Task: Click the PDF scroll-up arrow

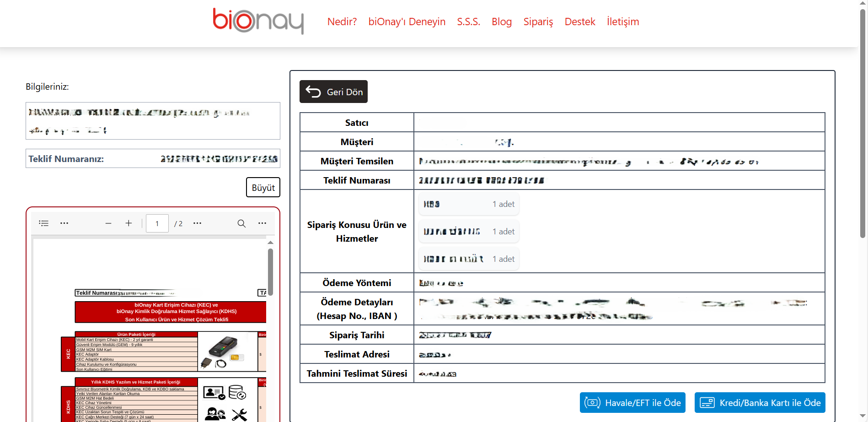Action: [x=270, y=242]
